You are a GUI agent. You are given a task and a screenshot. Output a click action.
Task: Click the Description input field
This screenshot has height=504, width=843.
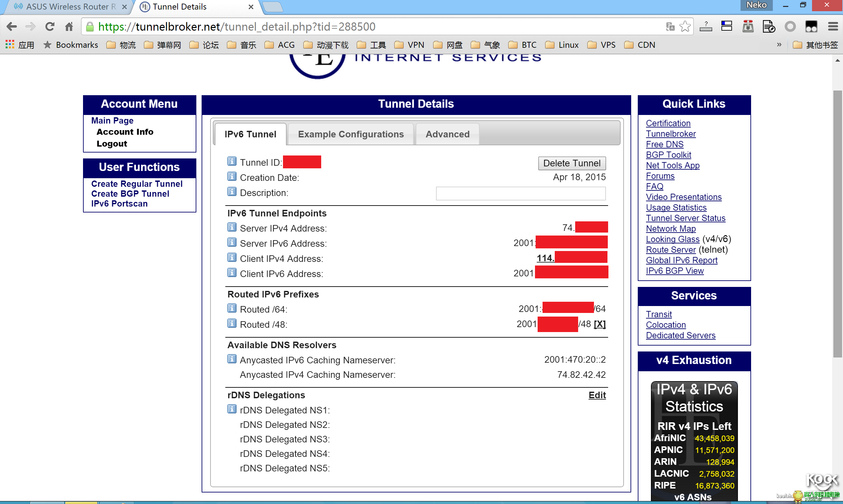(x=521, y=193)
